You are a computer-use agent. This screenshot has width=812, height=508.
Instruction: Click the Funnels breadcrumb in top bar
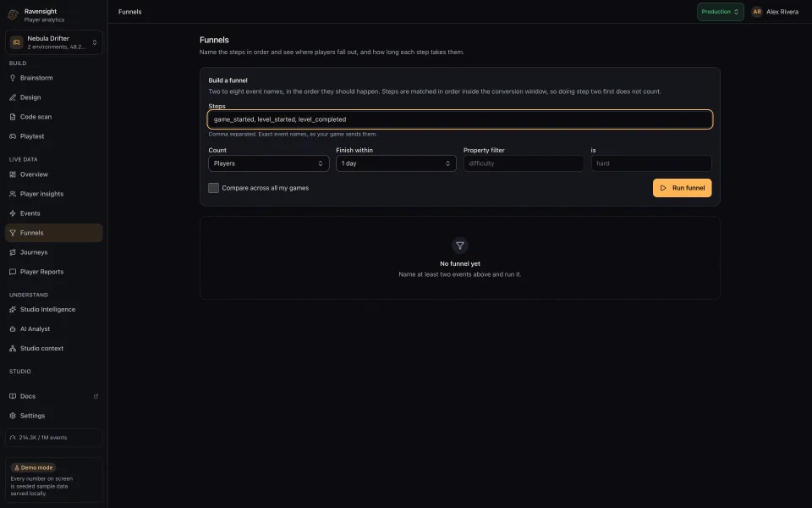[x=130, y=11]
